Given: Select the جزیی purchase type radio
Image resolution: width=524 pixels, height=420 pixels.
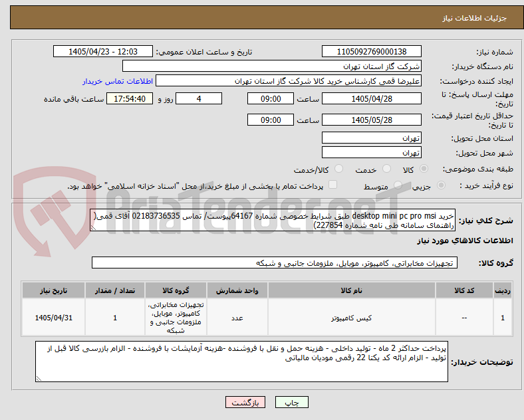Looking at the screenshot, I should [441, 185].
